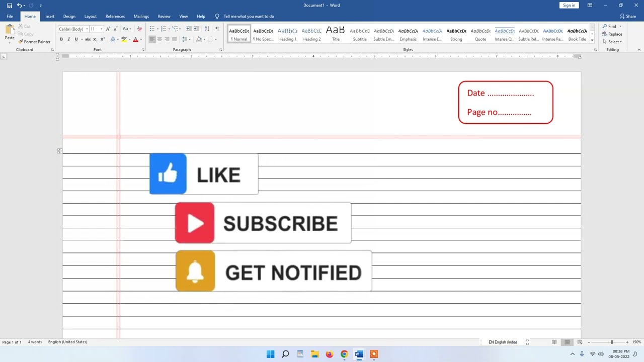Increase font size with Grow Font icon
The width and height of the screenshot is (644, 362).
pyautogui.click(x=108, y=29)
